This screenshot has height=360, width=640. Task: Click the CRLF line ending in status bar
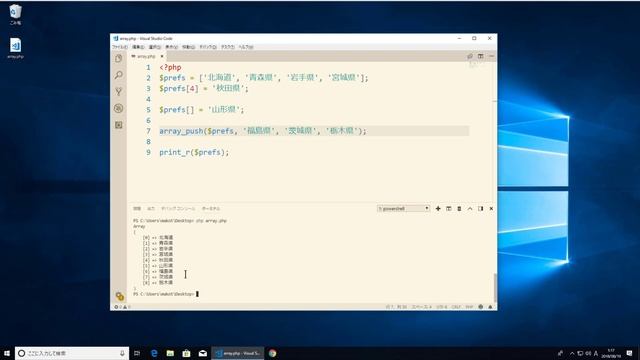(456, 307)
